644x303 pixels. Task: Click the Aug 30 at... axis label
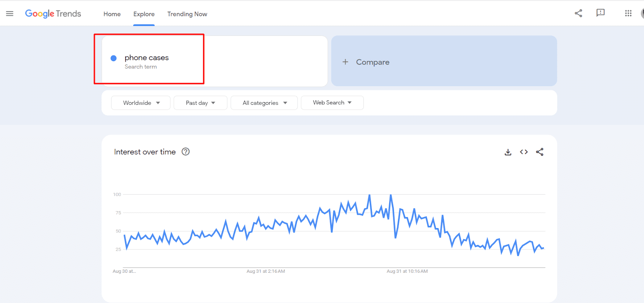[124, 271]
